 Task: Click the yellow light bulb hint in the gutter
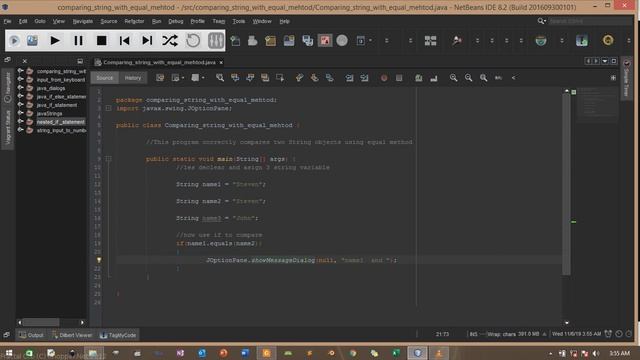(99, 260)
